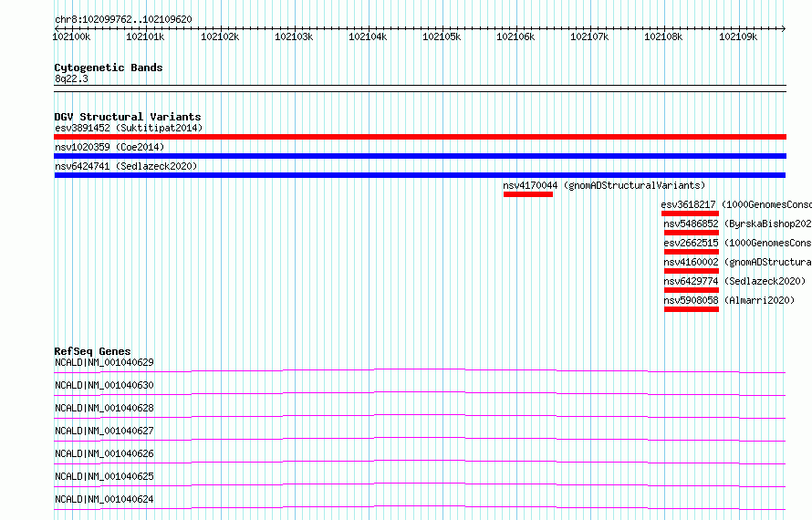Screen dimensions: 812x520
Task: Select the blue bar of nsv1020359
Action: [x=420, y=156]
